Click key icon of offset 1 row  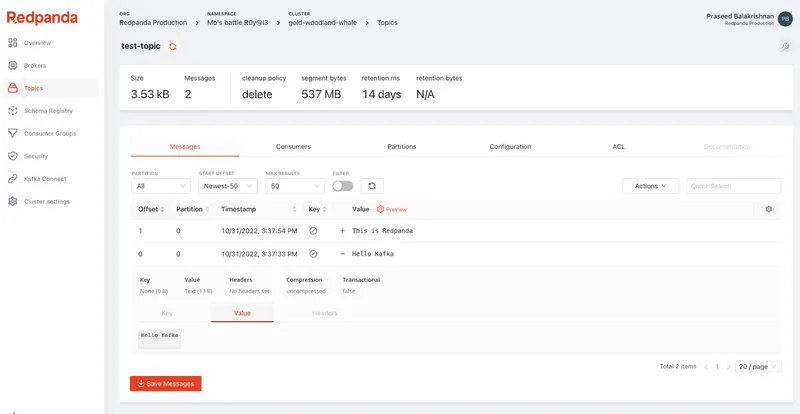313,231
